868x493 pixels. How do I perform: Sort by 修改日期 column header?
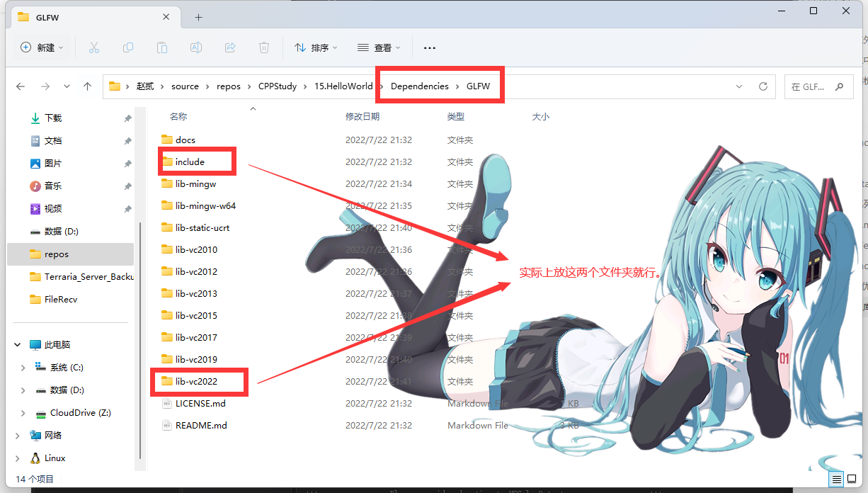coord(362,116)
